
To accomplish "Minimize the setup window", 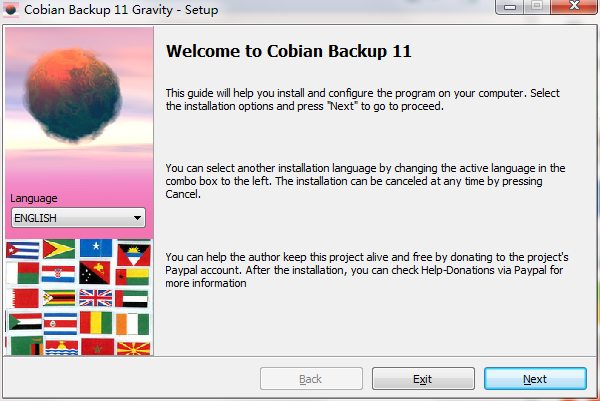I will coord(510,7).
